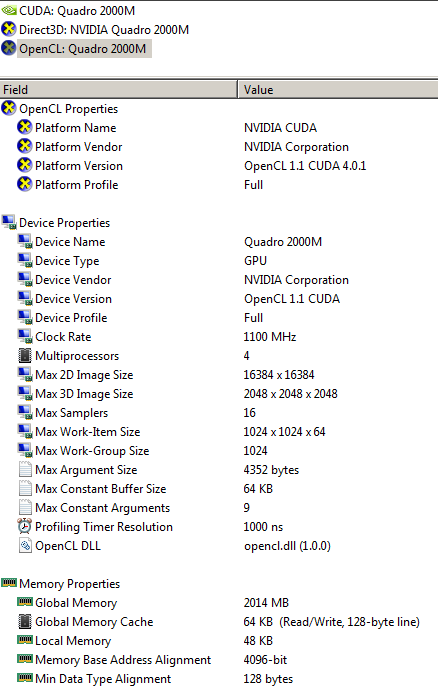Click the 48 KB local memory value
Image resolution: width=438 pixels, height=693 pixels.
point(258,641)
